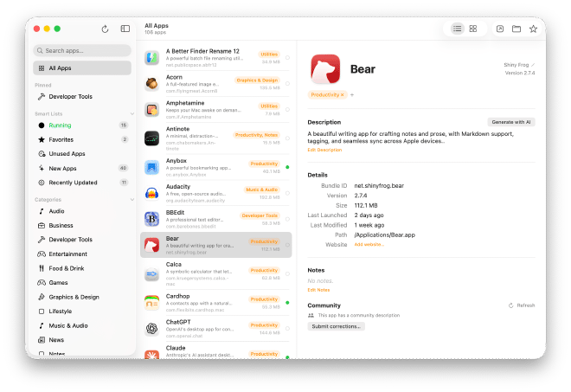
Task: Switch to list view layout
Action: (457, 29)
